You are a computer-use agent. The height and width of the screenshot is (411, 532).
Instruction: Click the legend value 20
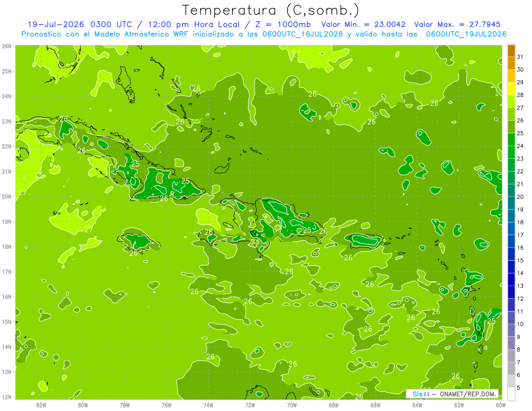click(x=520, y=197)
